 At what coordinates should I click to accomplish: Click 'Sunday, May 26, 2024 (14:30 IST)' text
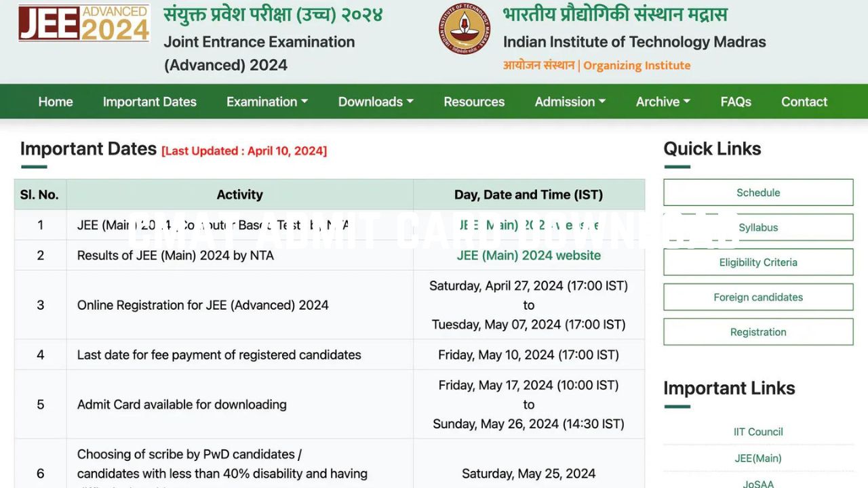529,424
